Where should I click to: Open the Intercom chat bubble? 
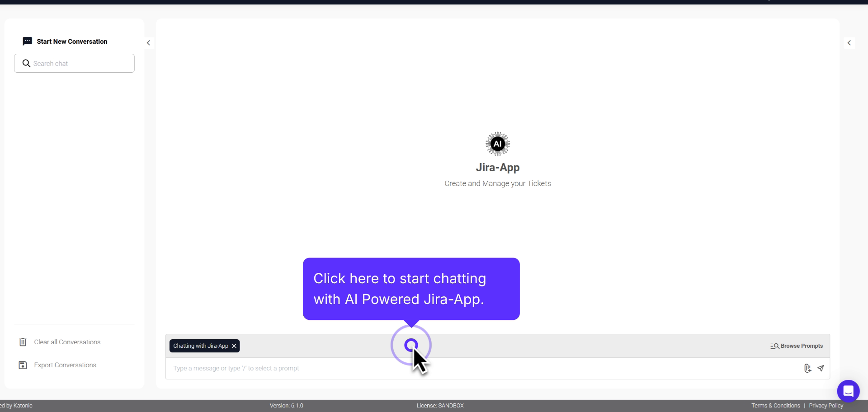point(849,391)
